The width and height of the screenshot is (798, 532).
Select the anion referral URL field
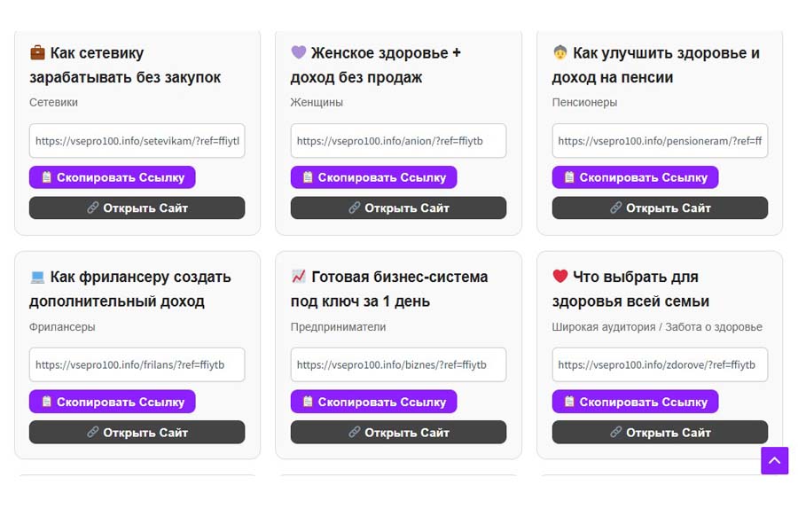point(398,141)
